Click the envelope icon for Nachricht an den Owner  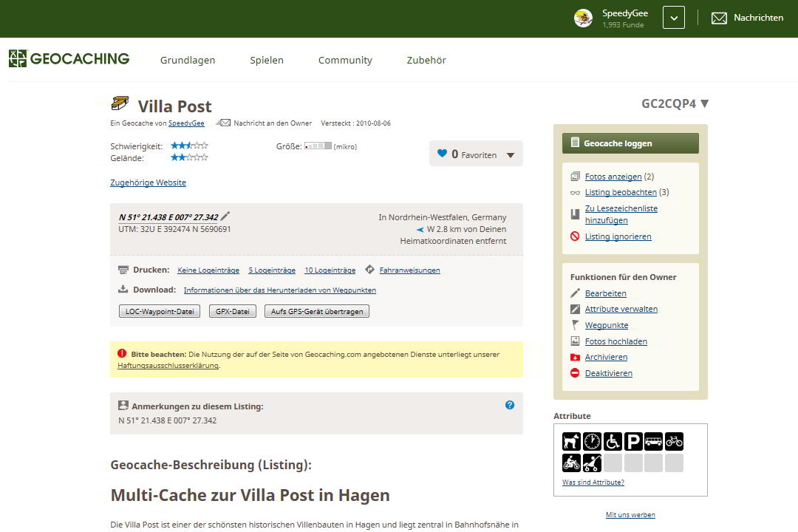(x=224, y=123)
